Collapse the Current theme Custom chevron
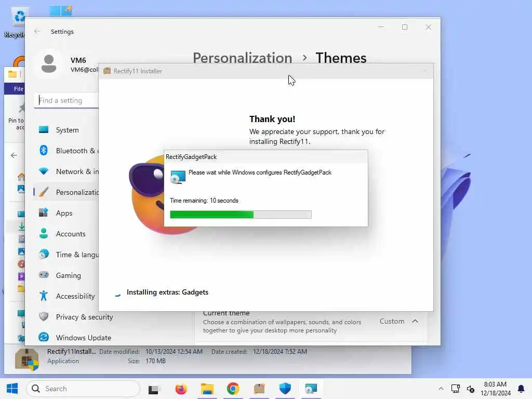The height and width of the screenshot is (399, 532). coord(415,321)
